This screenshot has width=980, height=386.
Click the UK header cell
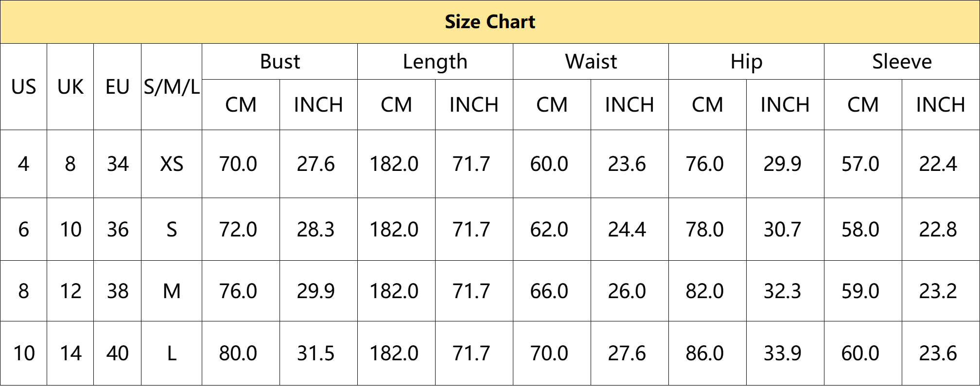pos(70,87)
